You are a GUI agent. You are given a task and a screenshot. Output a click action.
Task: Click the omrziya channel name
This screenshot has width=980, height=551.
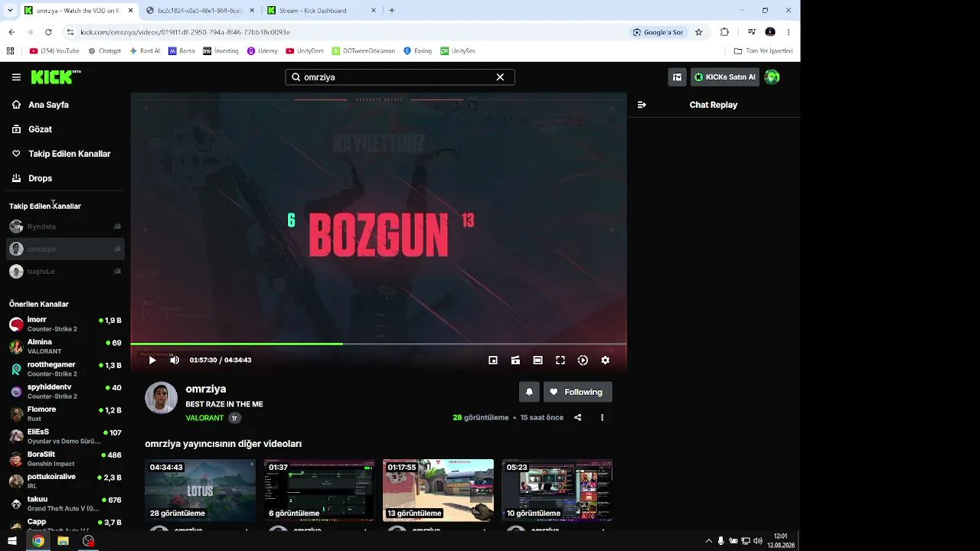(206, 389)
